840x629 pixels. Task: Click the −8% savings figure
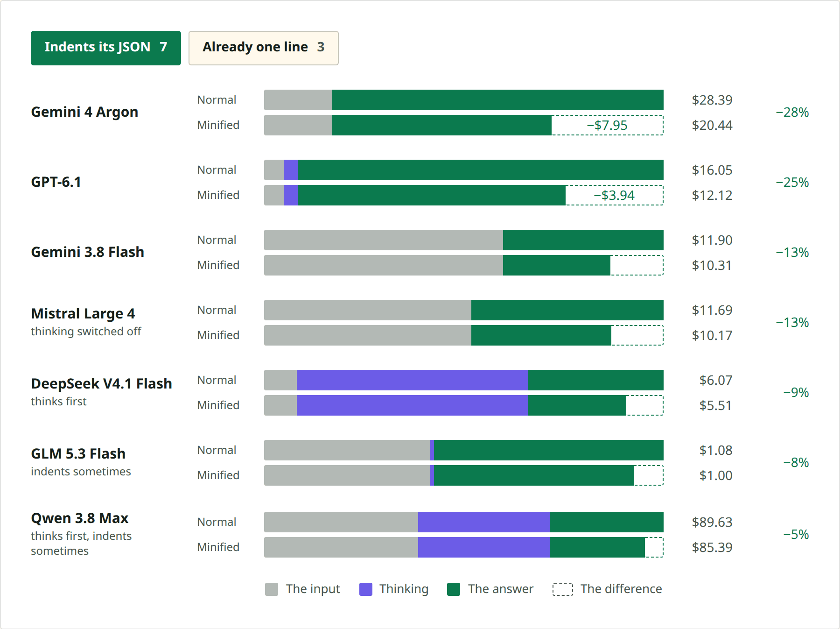pos(796,463)
